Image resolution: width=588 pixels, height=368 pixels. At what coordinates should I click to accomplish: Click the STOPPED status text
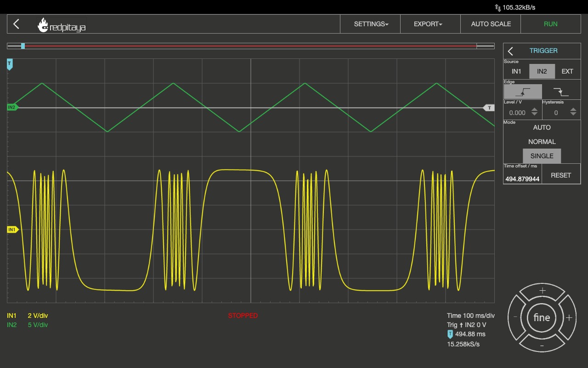pos(243,316)
